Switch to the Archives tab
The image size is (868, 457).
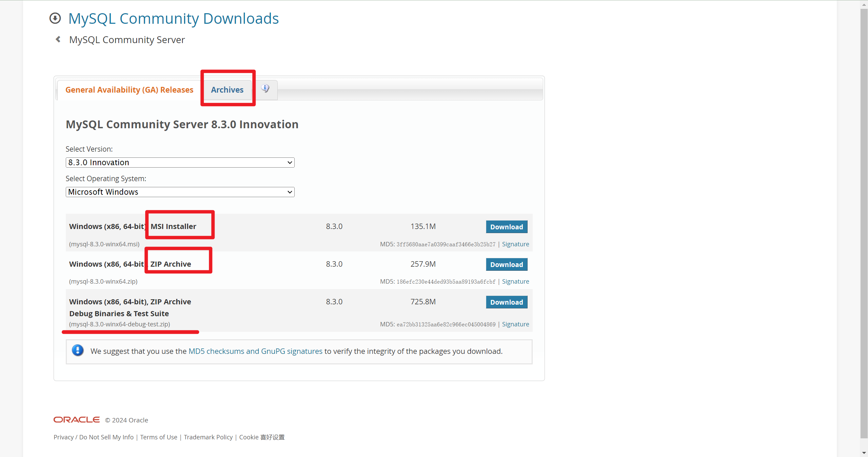227,90
